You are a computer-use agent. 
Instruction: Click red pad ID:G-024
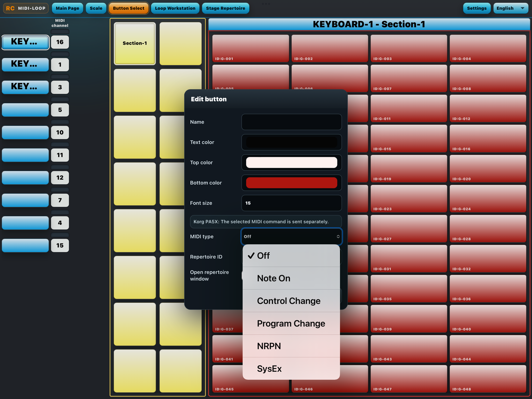click(x=488, y=199)
